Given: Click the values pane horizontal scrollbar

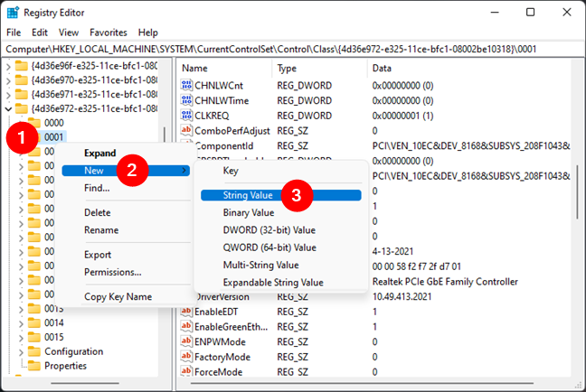Looking at the screenshot, I should [362, 383].
